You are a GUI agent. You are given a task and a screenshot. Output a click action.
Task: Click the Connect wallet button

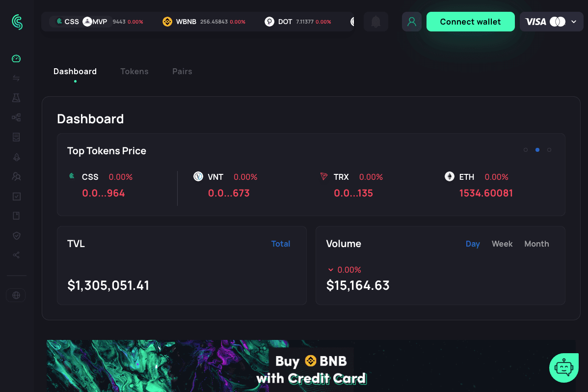(x=470, y=22)
